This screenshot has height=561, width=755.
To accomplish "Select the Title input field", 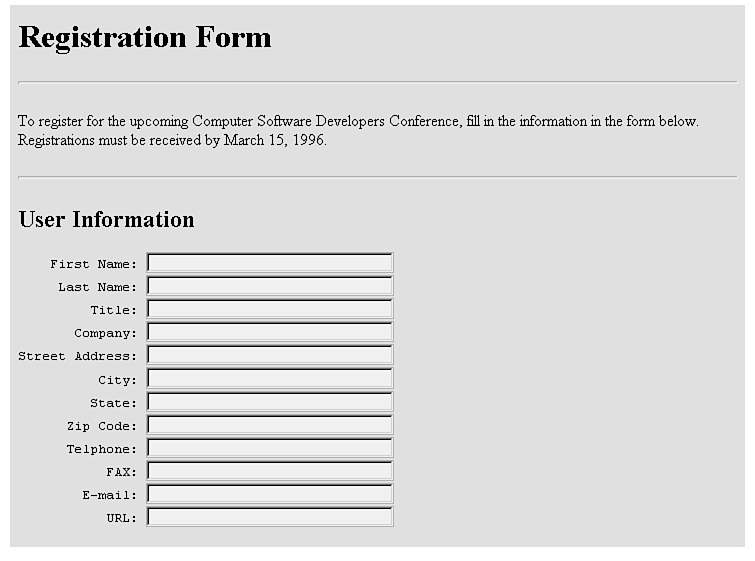I will coord(270,309).
